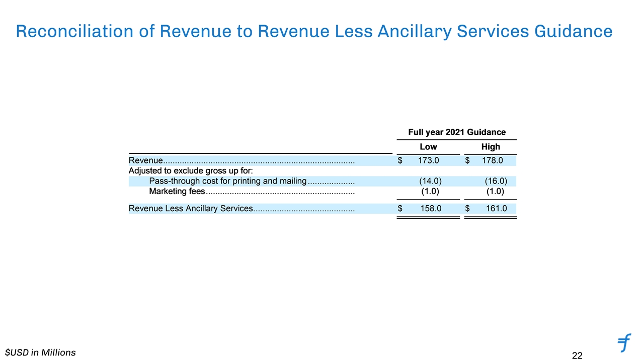Click the 'Full year 2021 Guidance' header
This screenshot has width=644, height=362.
pyautogui.click(x=457, y=132)
